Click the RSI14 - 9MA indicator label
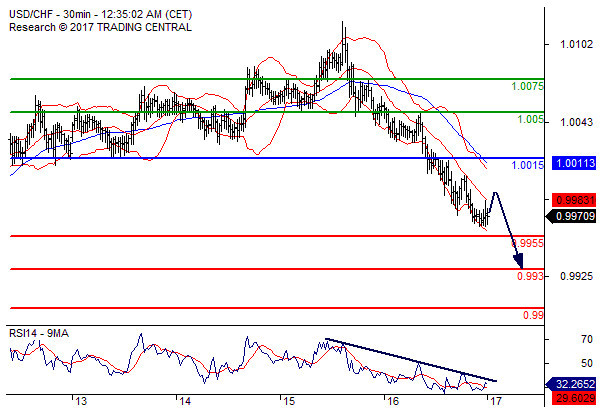The width and height of the screenshot is (611, 416). tap(39, 333)
